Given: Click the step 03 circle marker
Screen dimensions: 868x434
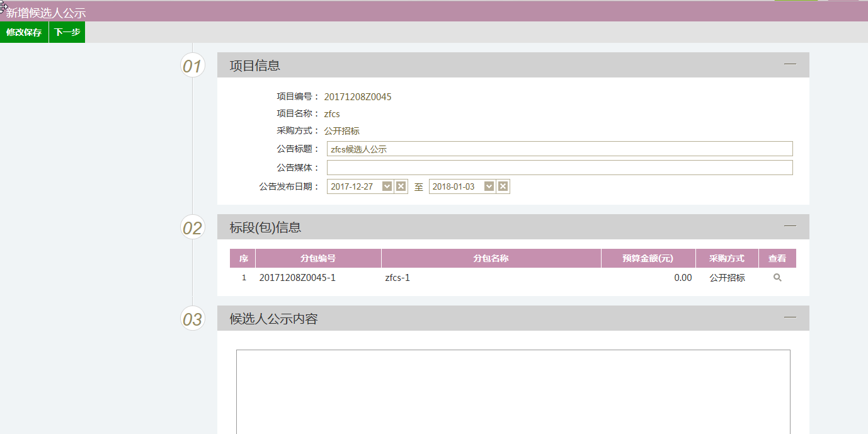Looking at the screenshot, I should click(x=192, y=319).
